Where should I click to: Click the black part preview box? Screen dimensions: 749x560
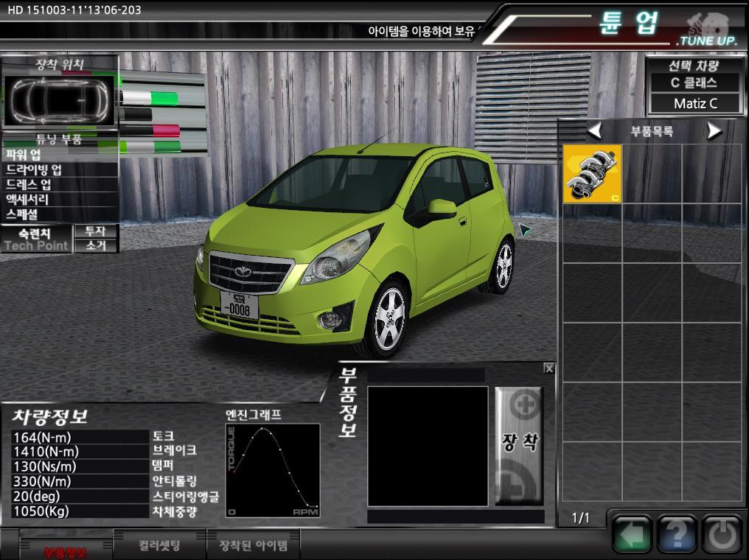428,446
